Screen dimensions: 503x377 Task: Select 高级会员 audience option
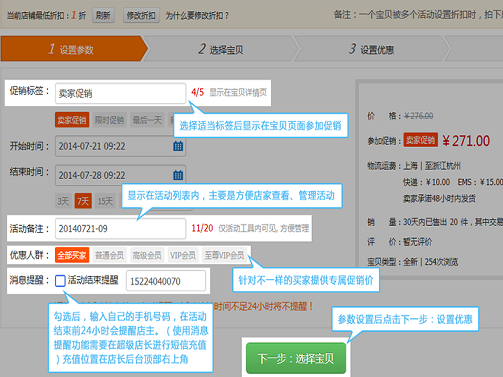coord(147,255)
